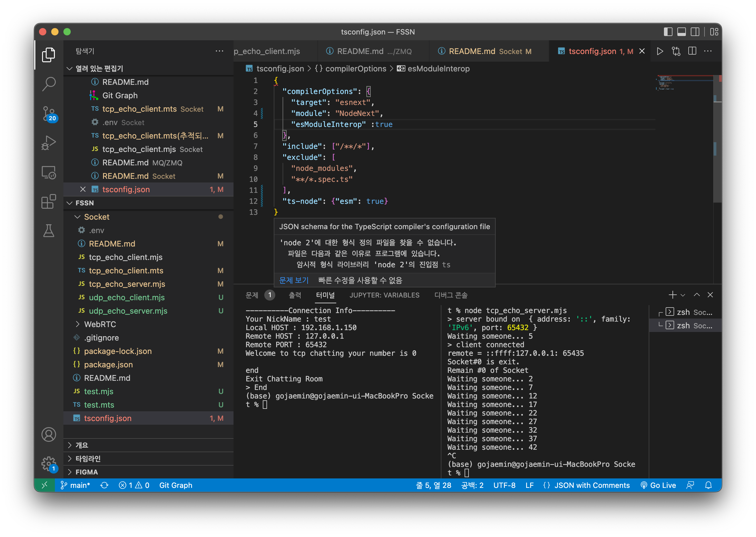Click line and column indicator 줄 5, 열 28
Image resolution: width=756 pixels, height=537 pixels.
(433, 485)
